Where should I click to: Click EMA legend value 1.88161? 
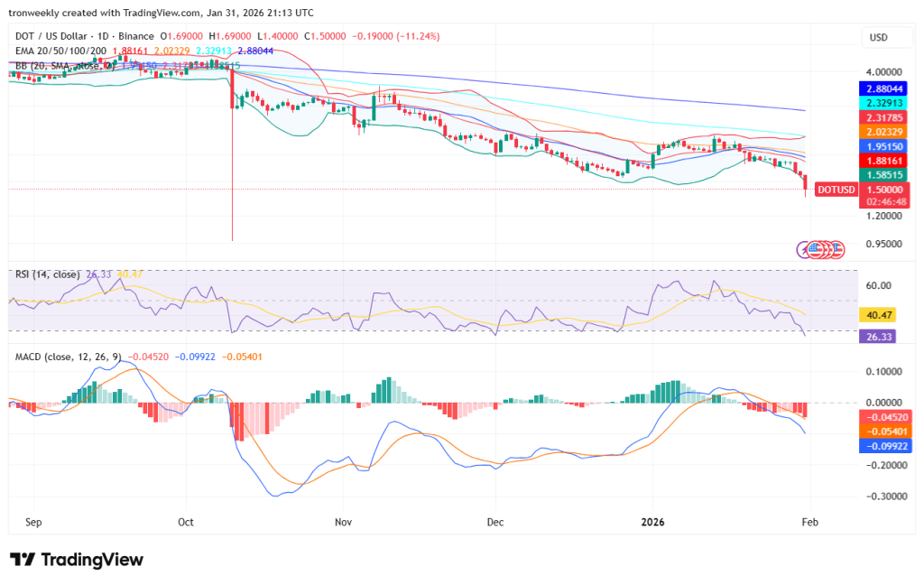130,51
